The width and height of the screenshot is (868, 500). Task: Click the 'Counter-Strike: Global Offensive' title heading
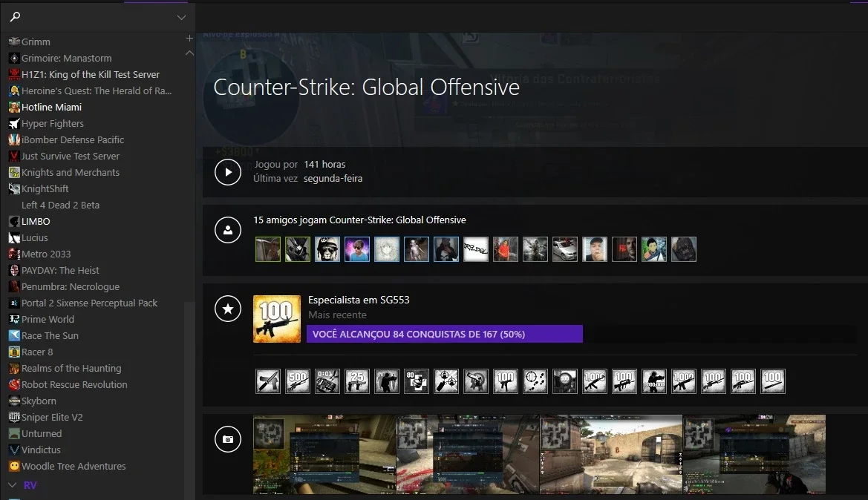click(x=367, y=88)
